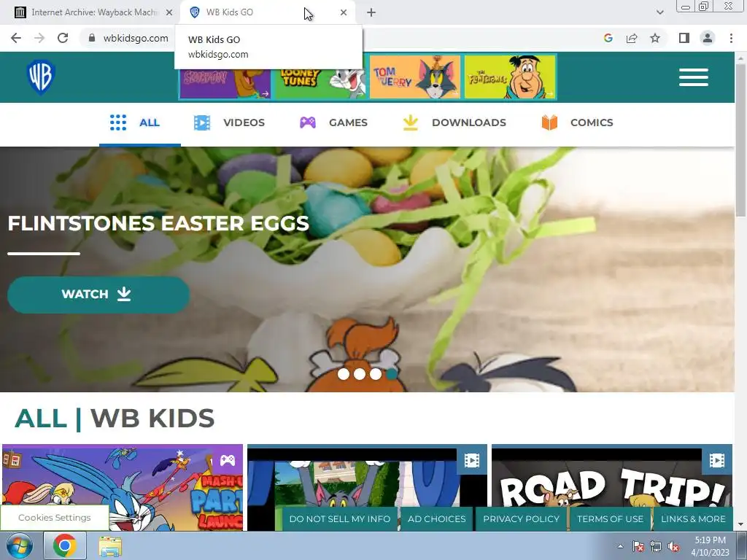This screenshot has height=560, width=747.
Task: Click the browser back arrow
Action: (16, 38)
